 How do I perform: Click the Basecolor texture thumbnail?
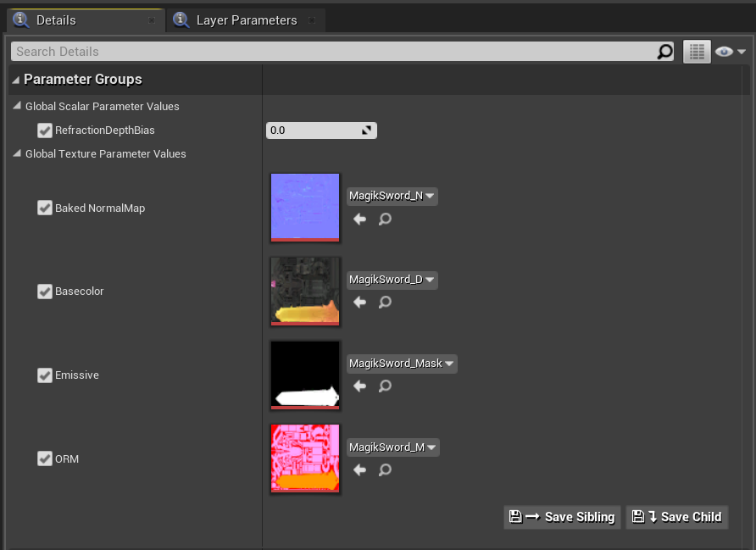(x=305, y=292)
